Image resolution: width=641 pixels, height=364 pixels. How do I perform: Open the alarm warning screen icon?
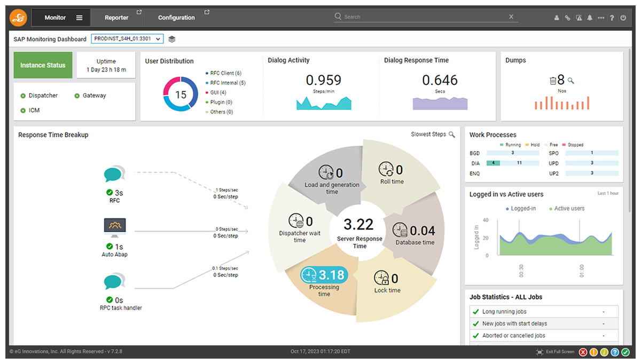point(579,18)
